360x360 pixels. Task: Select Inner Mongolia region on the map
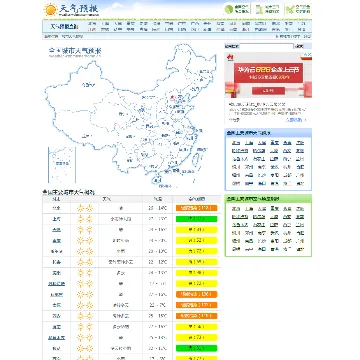[x=148, y=97]
